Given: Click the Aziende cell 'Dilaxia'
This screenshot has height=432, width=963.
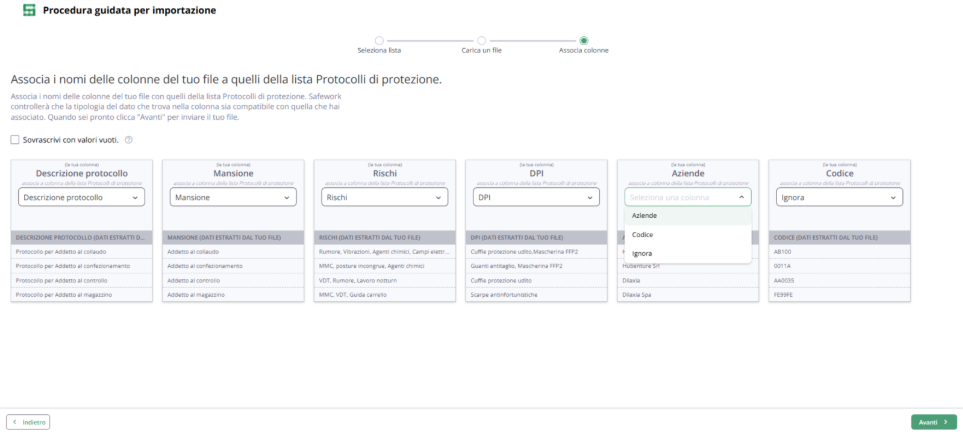Looking at the screenshot, I should [x=688, y=280].
